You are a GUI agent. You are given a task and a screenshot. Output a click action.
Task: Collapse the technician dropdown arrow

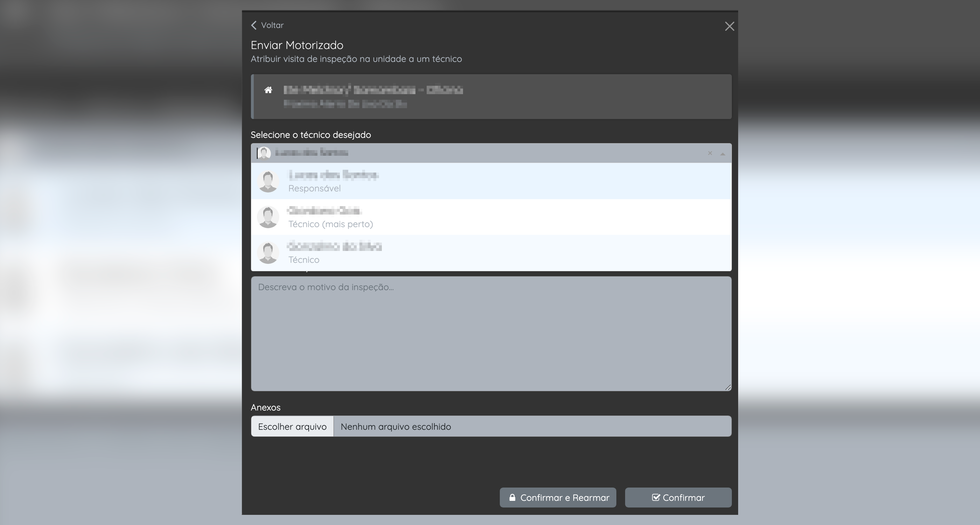pos(722,154)
